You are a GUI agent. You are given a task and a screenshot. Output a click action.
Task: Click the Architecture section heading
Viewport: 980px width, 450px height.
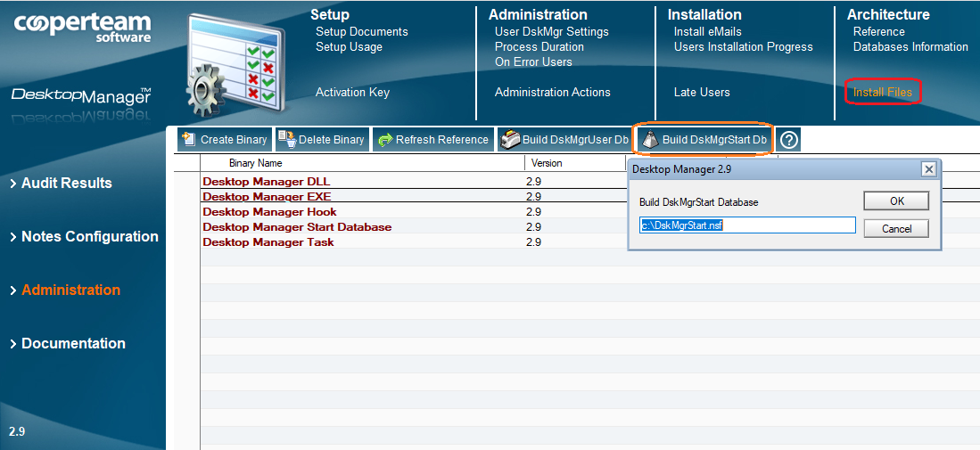pyautogui.click(x=888, y=14)
